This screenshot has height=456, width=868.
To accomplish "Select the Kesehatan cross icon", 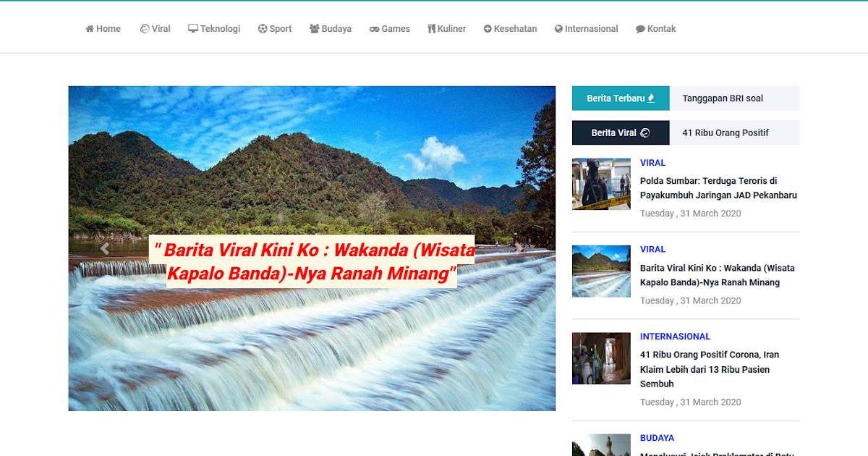I will point(487,28).
